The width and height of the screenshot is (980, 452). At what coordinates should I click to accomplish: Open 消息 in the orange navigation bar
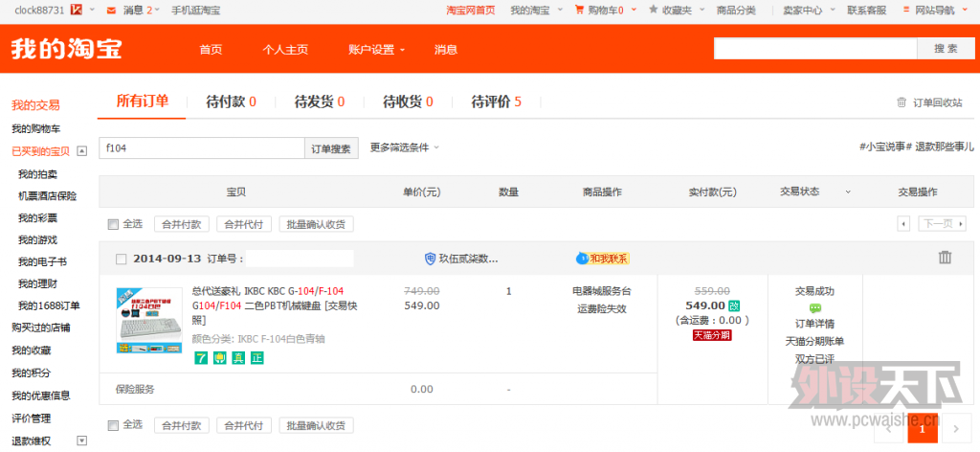tap(446, 50)
